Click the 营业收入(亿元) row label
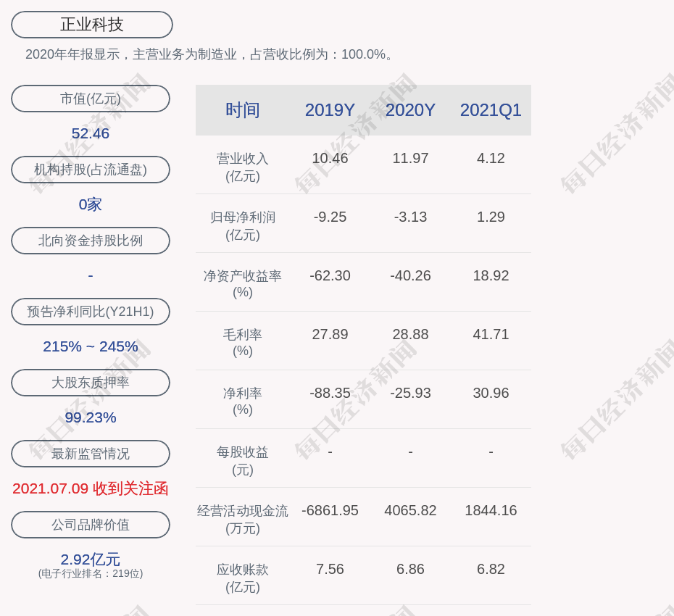Image resolution: width=674 pixels, height=616 pixels. (243, 167)
